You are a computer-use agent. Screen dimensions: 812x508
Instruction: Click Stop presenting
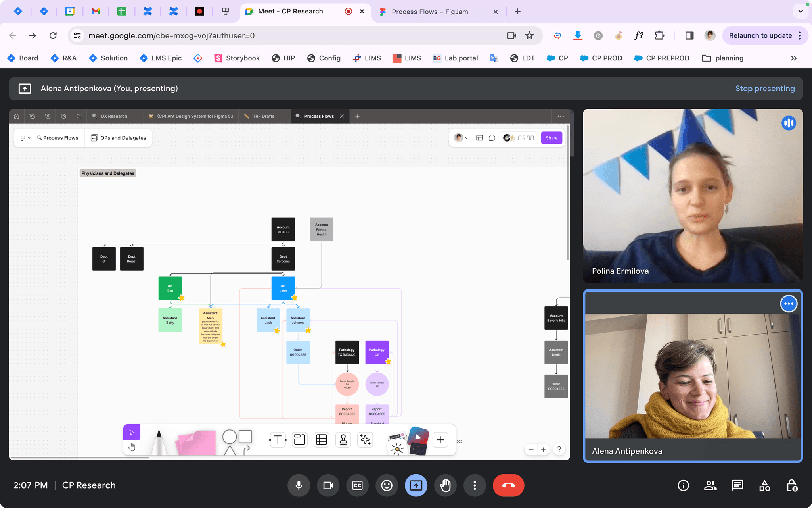[x=765, y=89]
